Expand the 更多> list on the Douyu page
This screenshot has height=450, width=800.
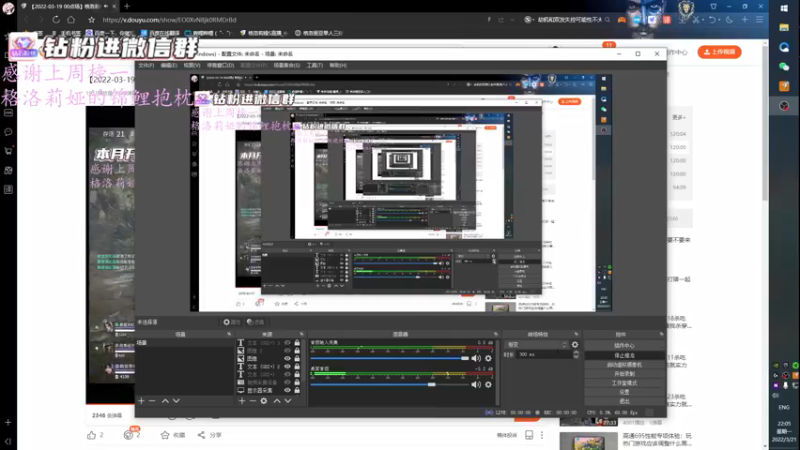pos(679,117)
